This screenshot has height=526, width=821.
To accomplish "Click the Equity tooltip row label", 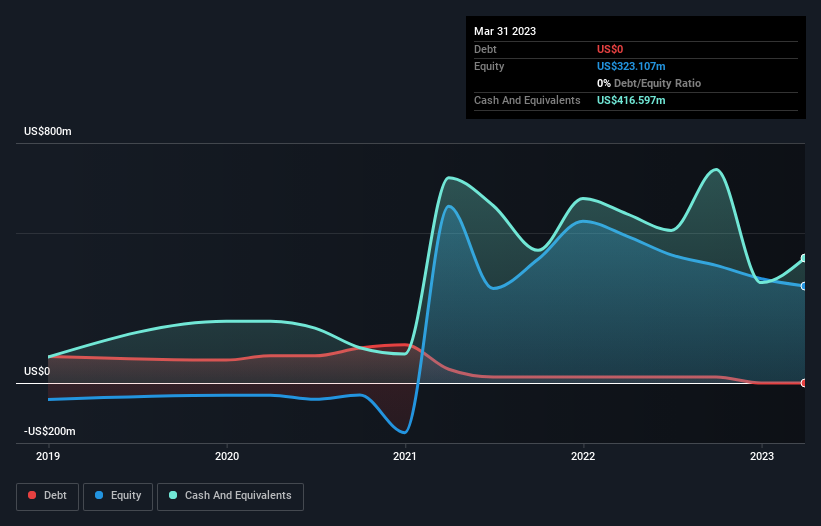I will (x=489, y=66).
